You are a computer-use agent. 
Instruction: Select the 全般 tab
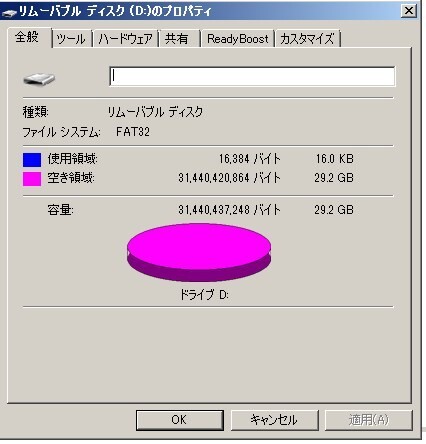pyautogui.click(x=29, y=37)
